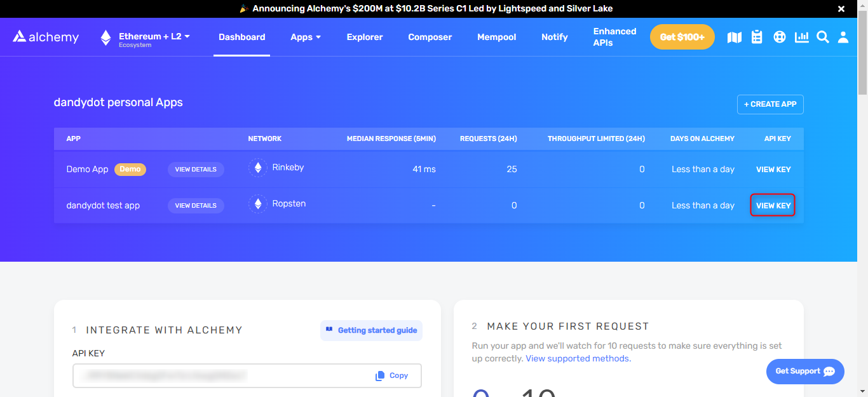Switch to the Explorer tab
This screenshot has height=397, width=868.
365,37
